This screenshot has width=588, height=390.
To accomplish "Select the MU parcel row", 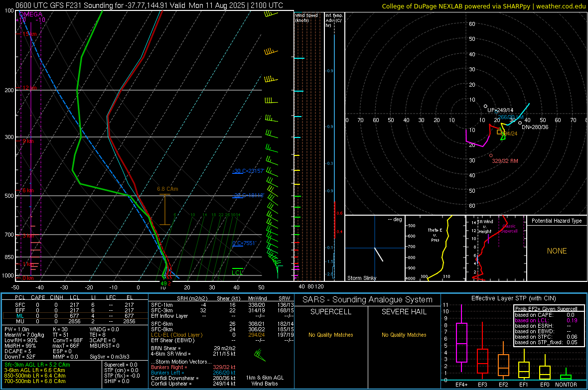I will (x=75, y=321).
